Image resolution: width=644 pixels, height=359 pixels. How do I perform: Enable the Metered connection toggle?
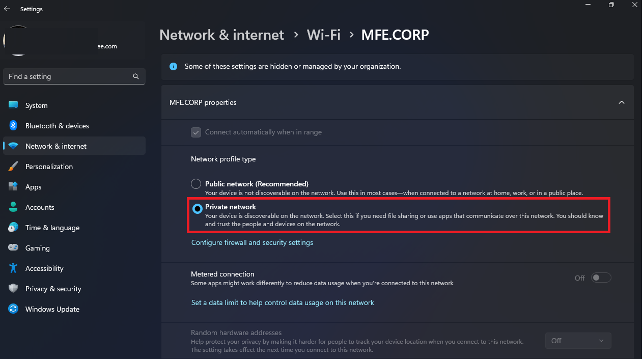(x=601, y=278)
